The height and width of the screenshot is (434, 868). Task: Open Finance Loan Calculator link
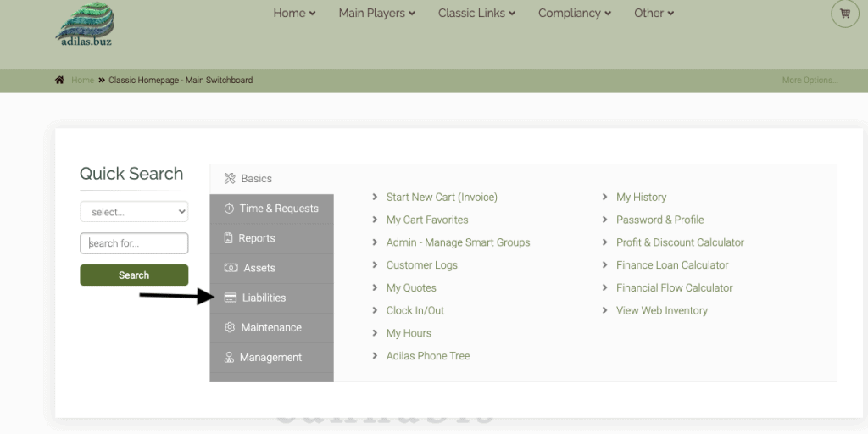pos(672,264)
